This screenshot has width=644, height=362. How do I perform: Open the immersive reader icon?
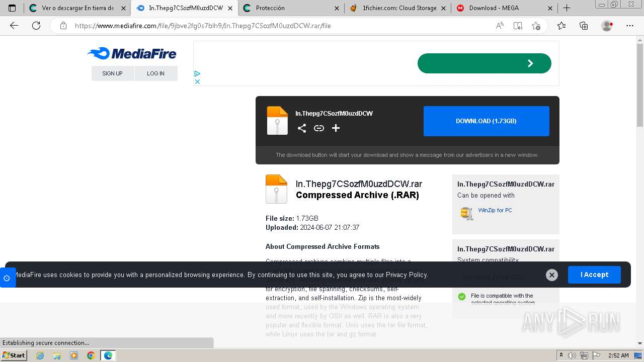518,26
